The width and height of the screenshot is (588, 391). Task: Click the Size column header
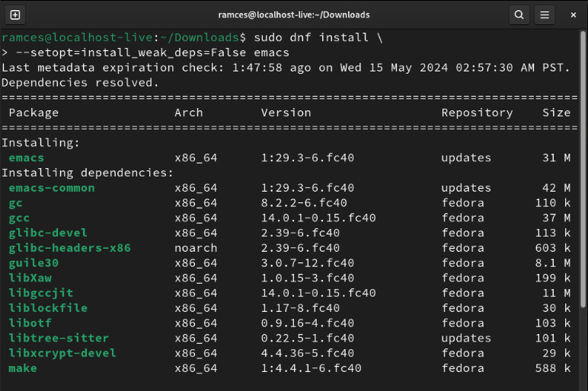pos(557,113)
